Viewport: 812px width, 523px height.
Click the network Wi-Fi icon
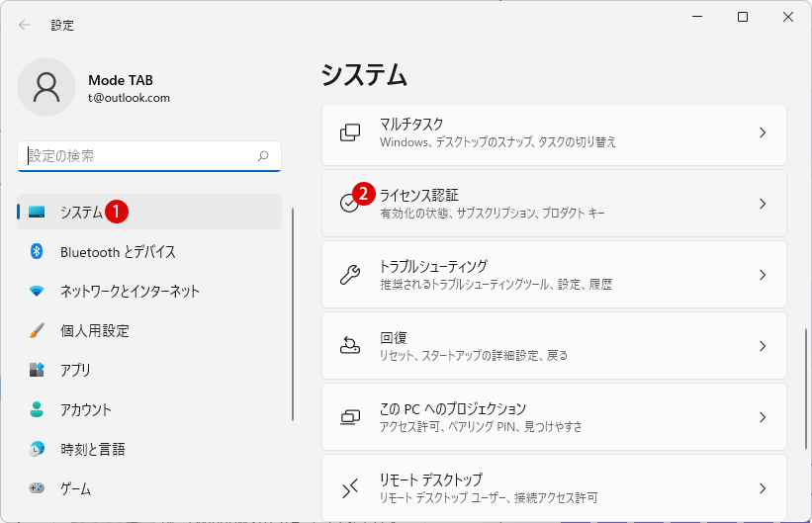[x=37, y=291]
